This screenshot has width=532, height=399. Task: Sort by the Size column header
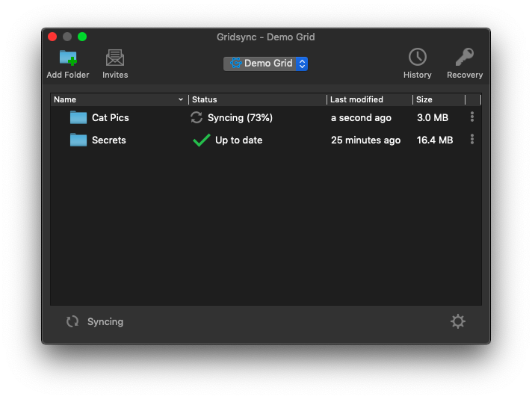coord(437,99)
